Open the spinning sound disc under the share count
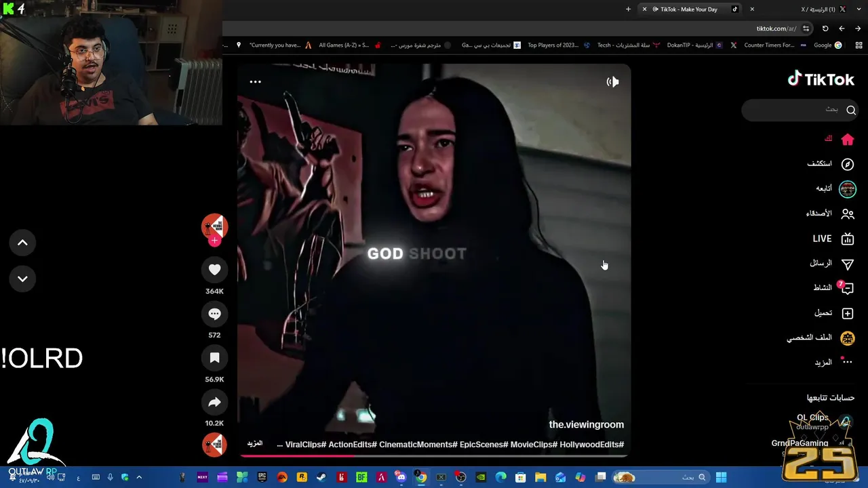The height and width of the screenshot is (488, 868). (x=214, y=445)
